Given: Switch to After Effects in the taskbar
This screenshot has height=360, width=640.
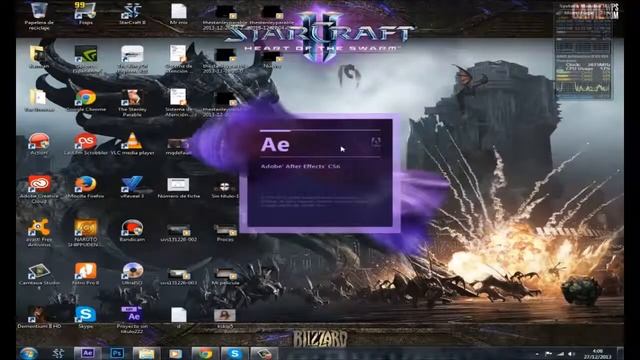Looking at the screenshot, I should 87,353.
